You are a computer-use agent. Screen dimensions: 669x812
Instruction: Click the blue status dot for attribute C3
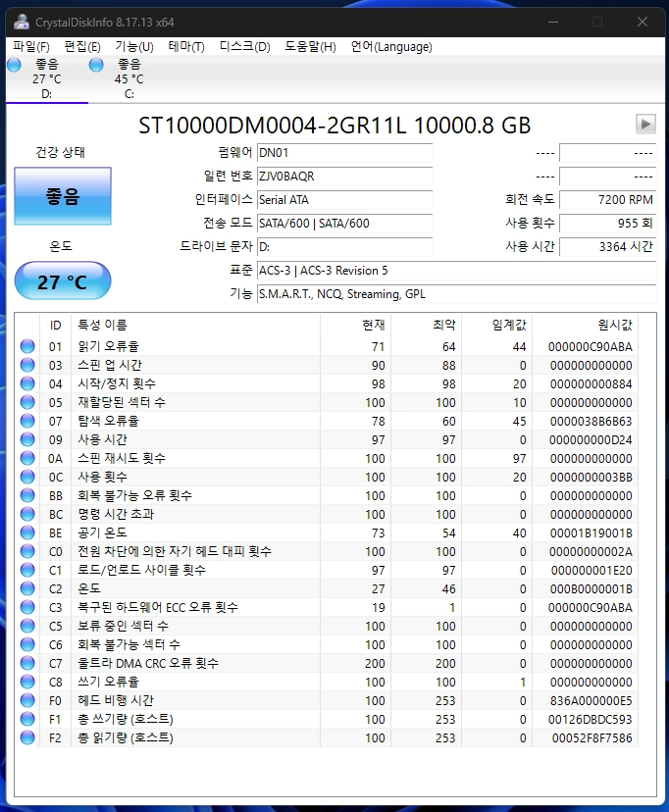(27, 607)
